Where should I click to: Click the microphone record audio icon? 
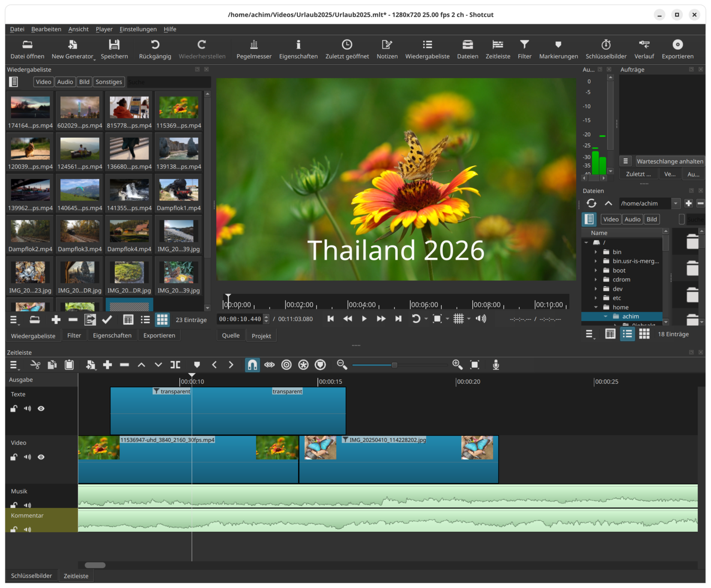(496, 365)
